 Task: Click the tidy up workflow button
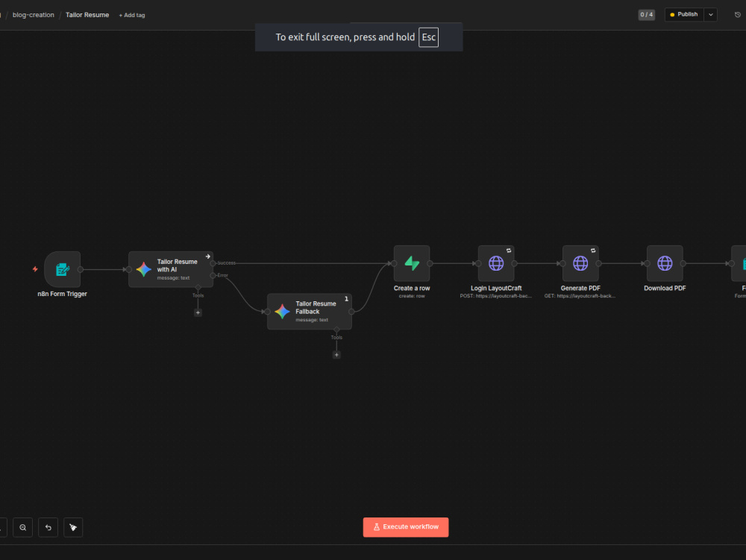[x=73, y=527]
